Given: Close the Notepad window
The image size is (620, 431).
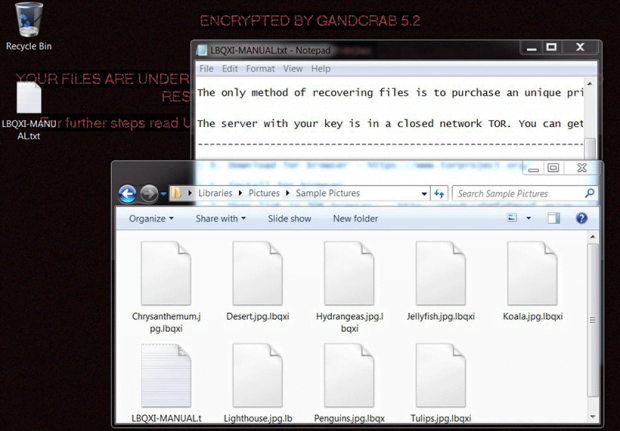Looking at the screenshot, I should pos(580,47).
